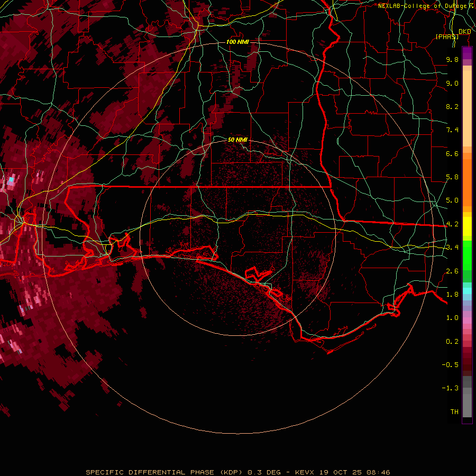Click the 5.8 legend value
476x476 pixels.
pos(452,177)
